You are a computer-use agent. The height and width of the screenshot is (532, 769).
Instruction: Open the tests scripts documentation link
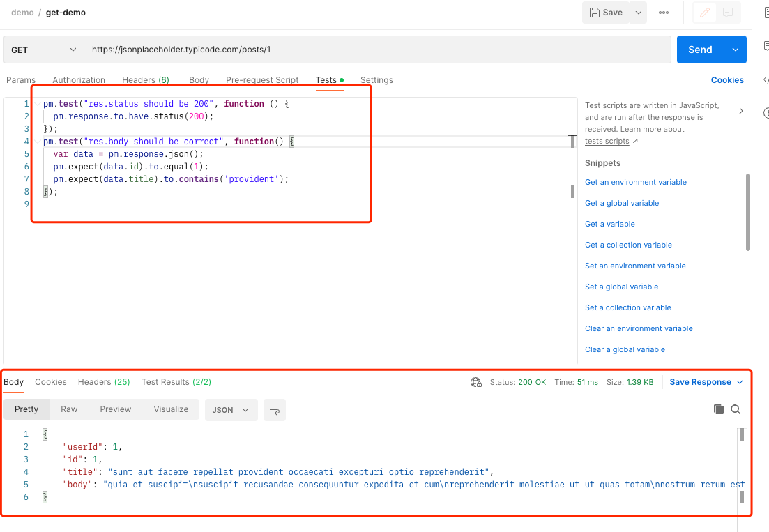(607, 142)
